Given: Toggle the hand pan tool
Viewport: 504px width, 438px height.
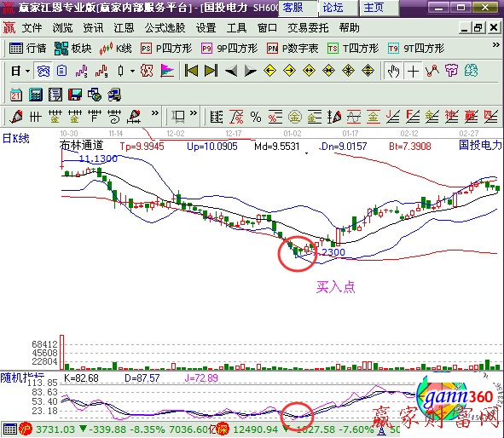Looking at the screenshot, I should (393, 71).
